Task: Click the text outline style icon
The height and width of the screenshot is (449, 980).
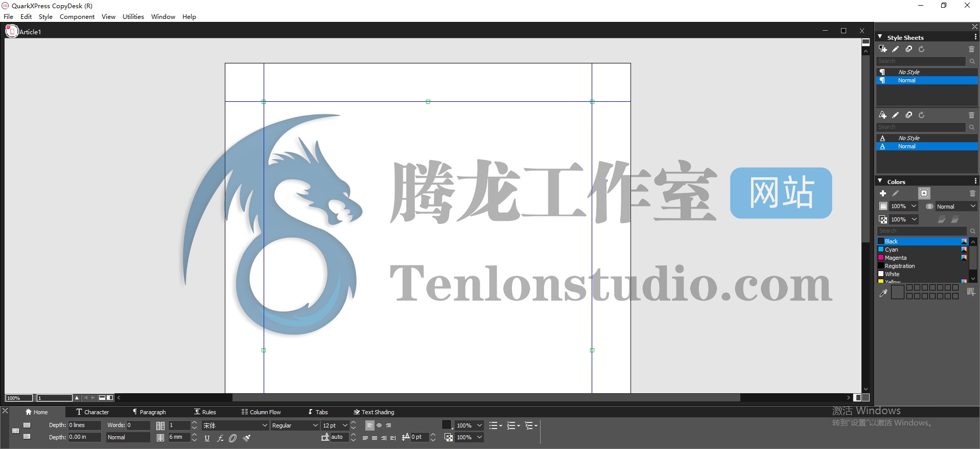Action: pyautogui.click(x=233, y=438)
